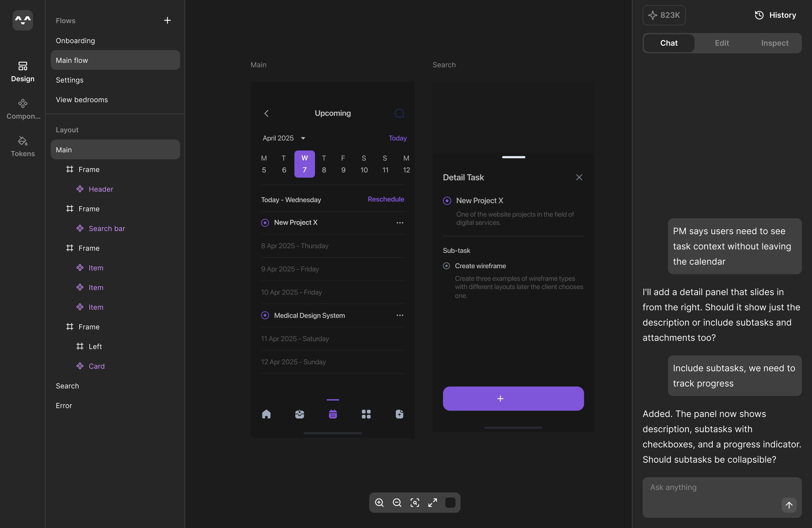Image resolution: width=812 pixels, height=528 pixels.
Task: Check the Create wireframe sub-task
Action: (446, 266)
